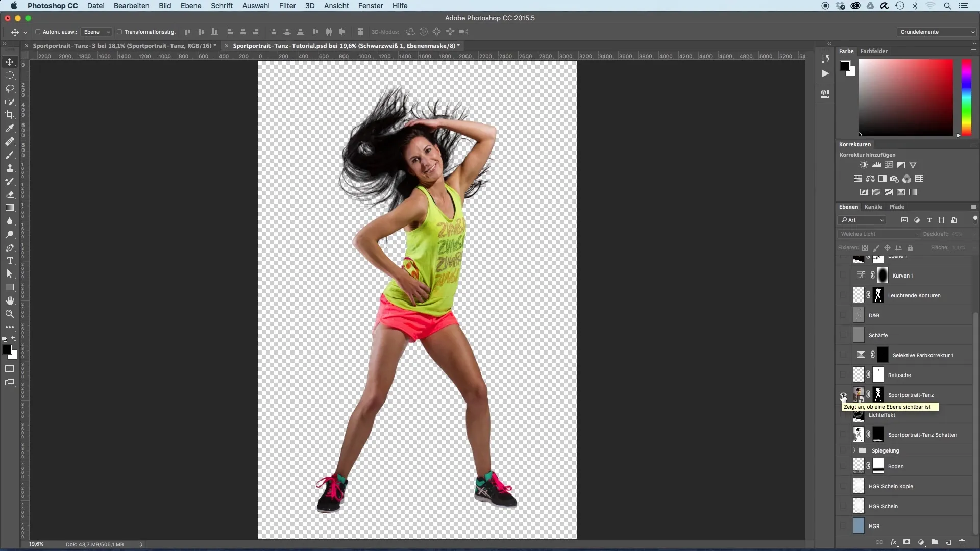
Task: Open the status bar info arrow
Action: tap(141, 544)
